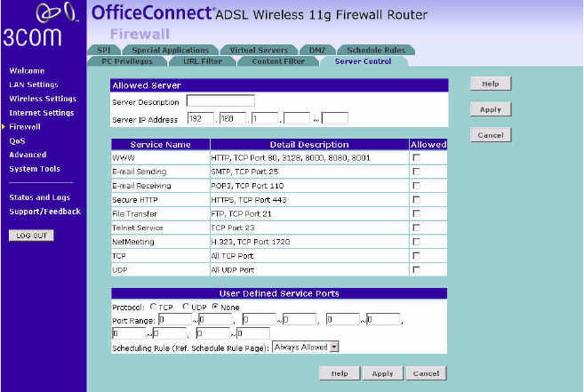Open System Tools

35,169
